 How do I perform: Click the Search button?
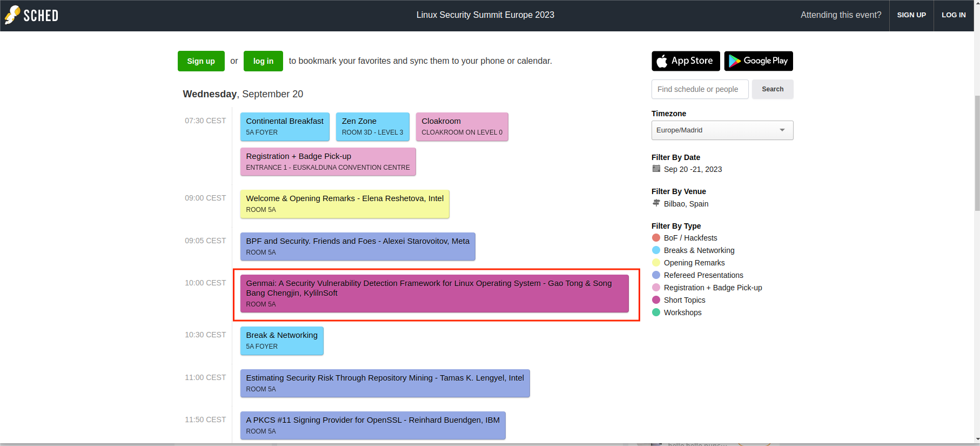tap(773, 89)
